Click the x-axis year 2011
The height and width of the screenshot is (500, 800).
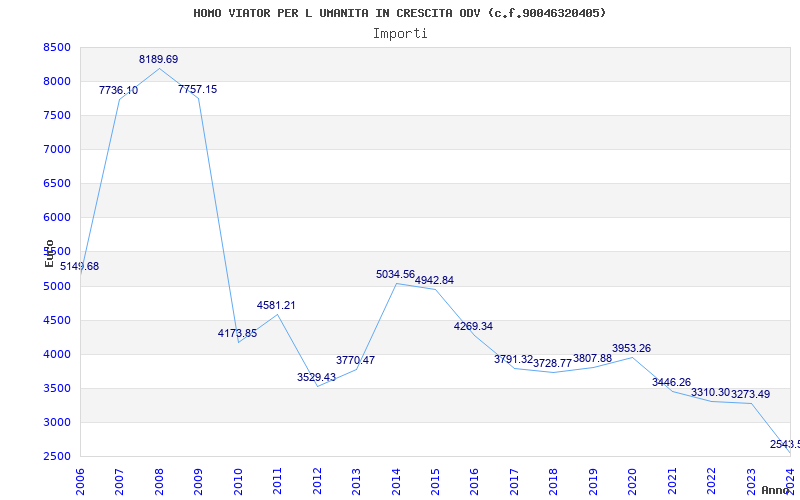(277, 482)
